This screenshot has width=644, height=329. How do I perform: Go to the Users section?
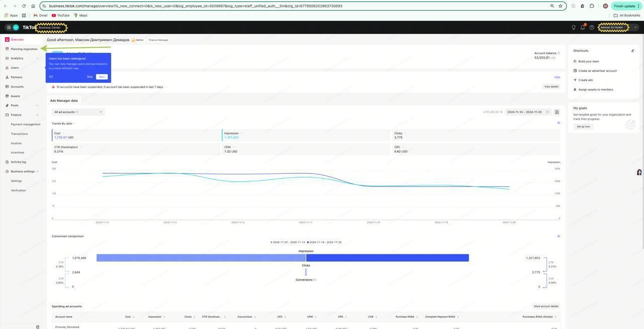(x=15, y=68)
